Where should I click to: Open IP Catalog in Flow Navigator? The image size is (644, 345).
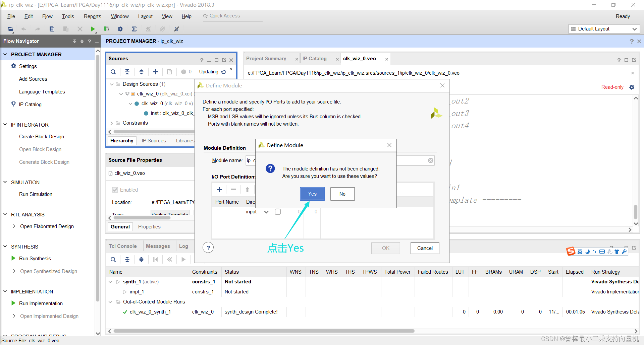pos(30,105)
